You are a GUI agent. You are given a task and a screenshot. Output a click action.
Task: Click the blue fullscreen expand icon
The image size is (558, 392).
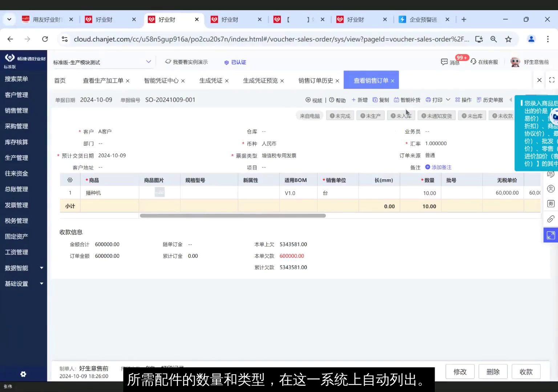coord(551,235)
